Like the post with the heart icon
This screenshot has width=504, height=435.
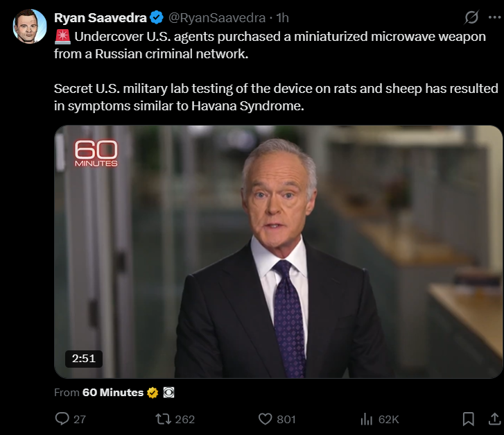pyautogui.click(x=266, y=419)
